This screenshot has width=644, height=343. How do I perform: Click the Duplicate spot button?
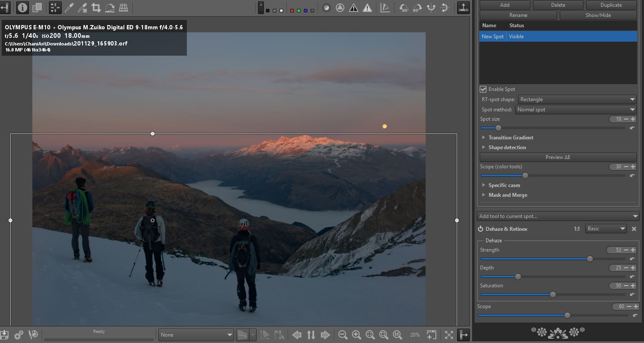[x=611, y=5]
